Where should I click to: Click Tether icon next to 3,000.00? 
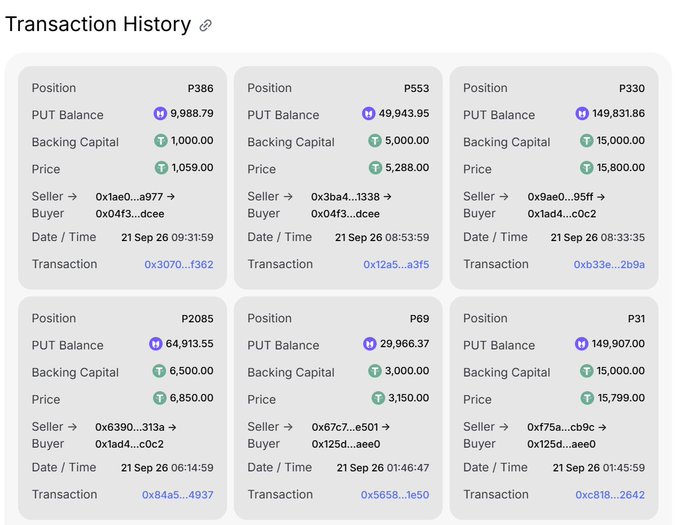click(375, 371)
